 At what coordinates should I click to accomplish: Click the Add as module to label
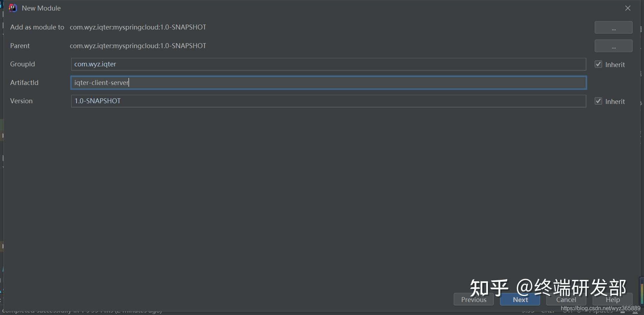pos(37,27)
